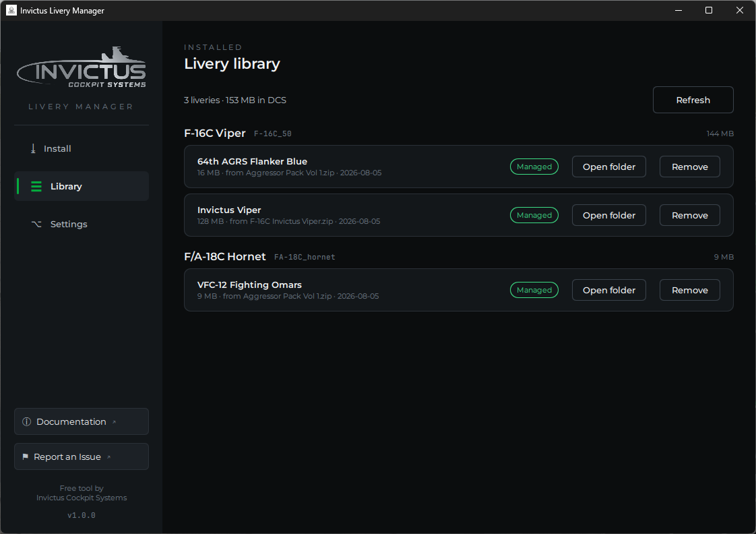The image size is (756, 534).
Task: Click the Managed badge on 64th AGRS Flanker Blue
Action: click(534, 167)
